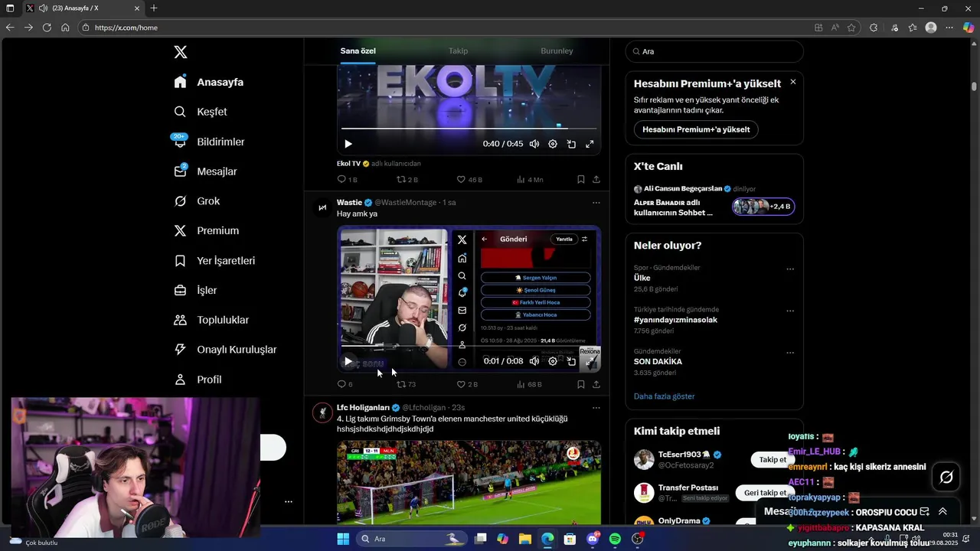This screenshot has width=980, height=551.
Task: Click the X logo in the sidebar
Action: pyautogui.click(x=180, y=52)
